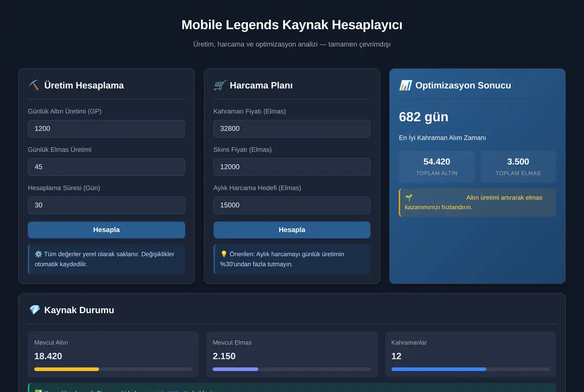
Task: Click the Kaynak Durumu heading
Action: [x=79, y=310]
